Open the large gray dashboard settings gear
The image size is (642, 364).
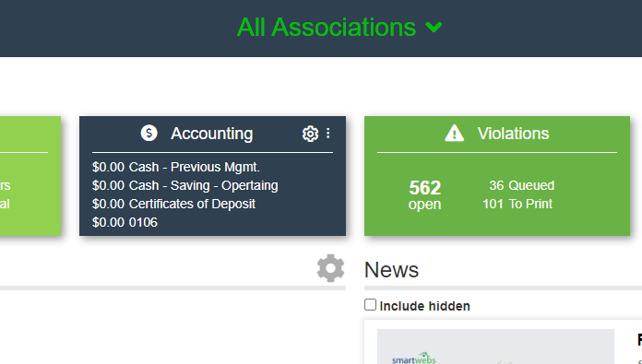[x=330, y=268]
